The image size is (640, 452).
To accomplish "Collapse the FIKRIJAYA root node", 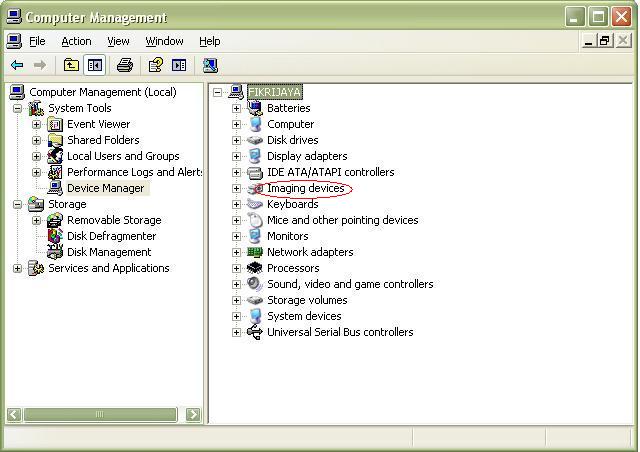I will 218,92.
